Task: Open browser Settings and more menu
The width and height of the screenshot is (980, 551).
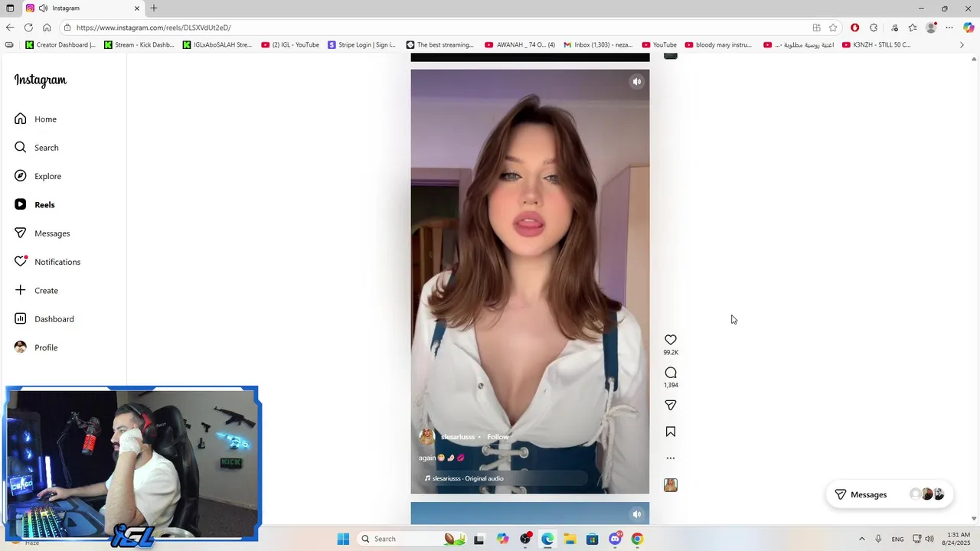Action: pos(949,28)
